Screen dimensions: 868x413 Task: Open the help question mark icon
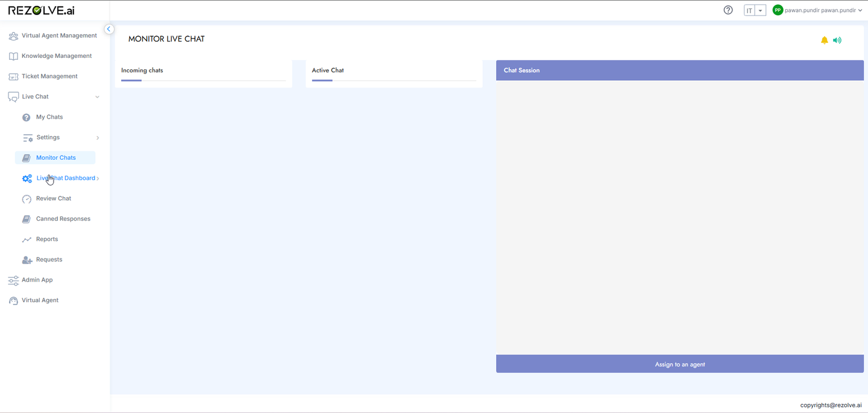(728, 10)
